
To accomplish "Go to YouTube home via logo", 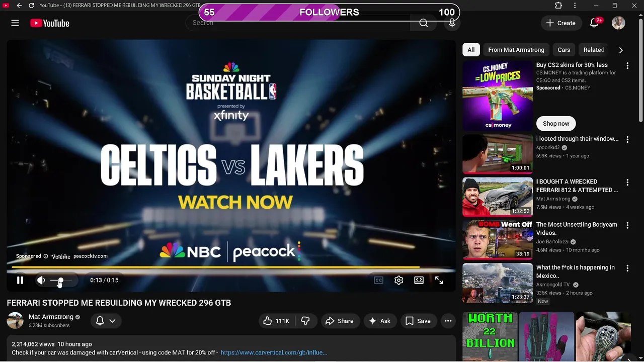I will click(x=49, y=23).
